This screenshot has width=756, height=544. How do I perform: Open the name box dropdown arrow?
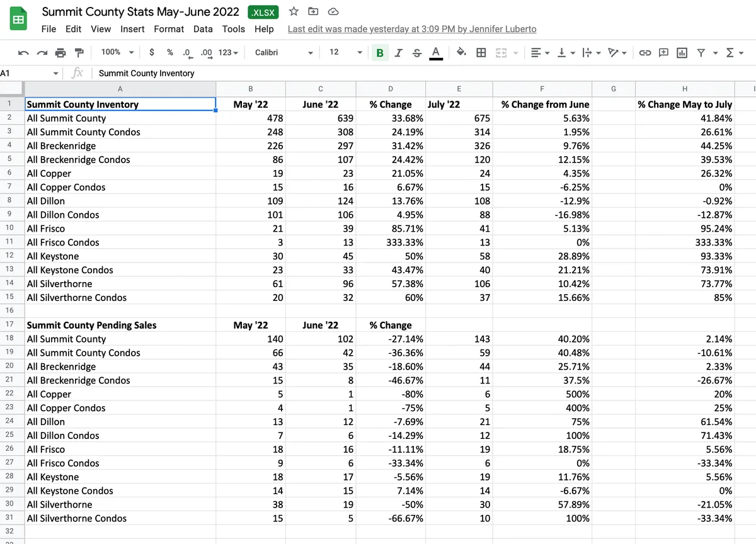tap(56, 74)
